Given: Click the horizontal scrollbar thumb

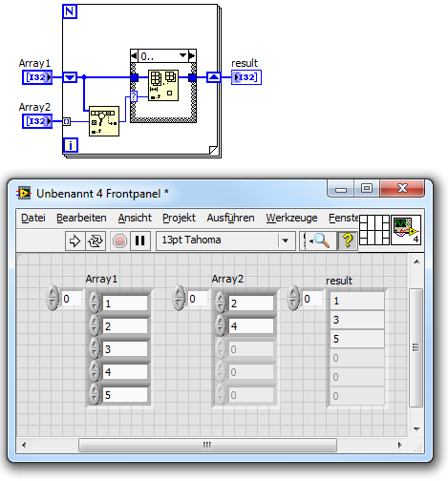Looking at the screenshot, I should tap(207, 445).
